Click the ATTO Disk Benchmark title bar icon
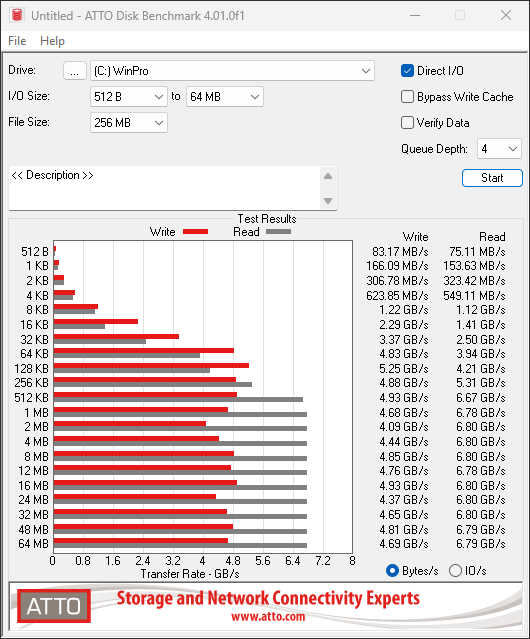 (17, 15)
